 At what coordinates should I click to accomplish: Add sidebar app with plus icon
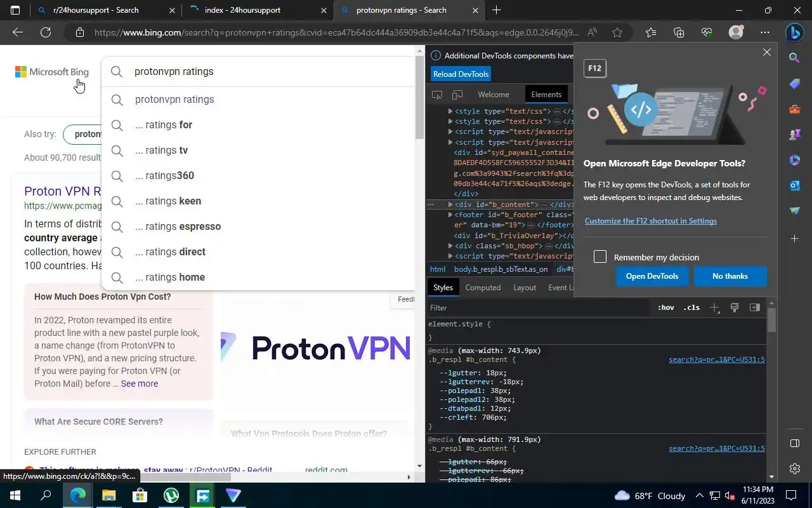click(795, 239)
